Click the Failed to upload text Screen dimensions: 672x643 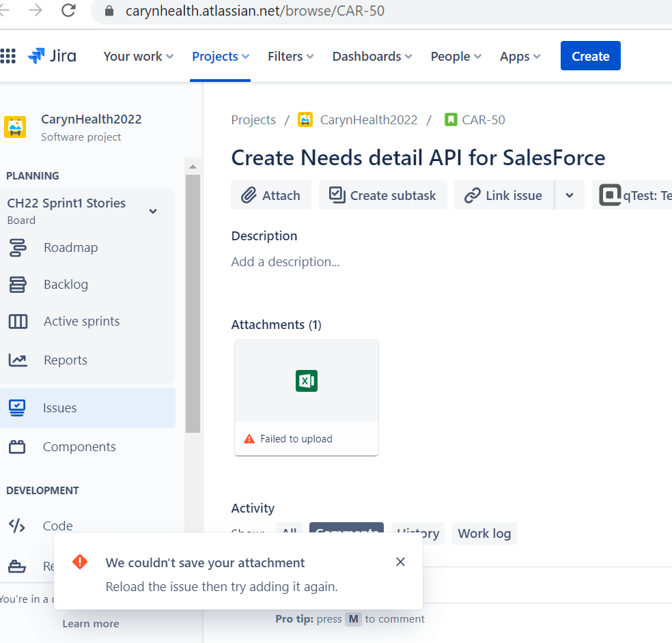[296, 439]
